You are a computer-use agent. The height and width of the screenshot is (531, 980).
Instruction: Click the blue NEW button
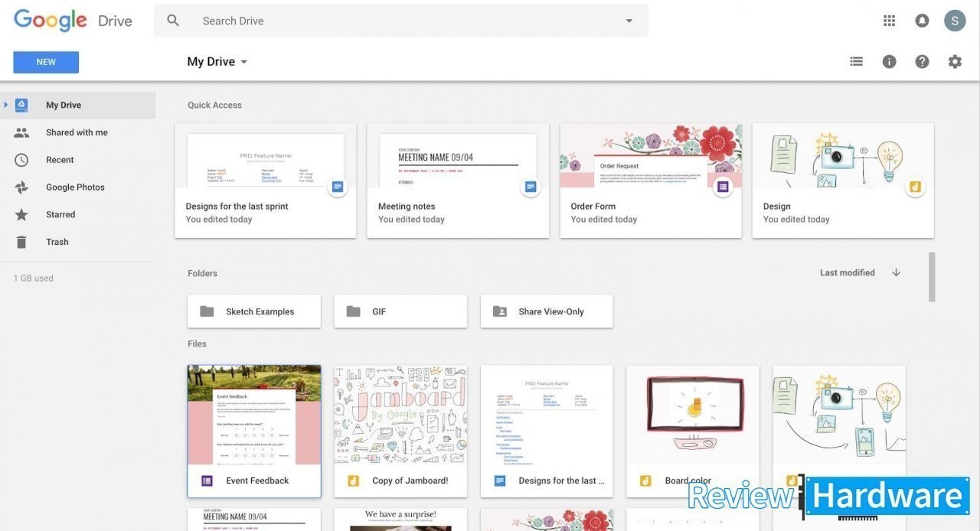(x=46, y=62)
